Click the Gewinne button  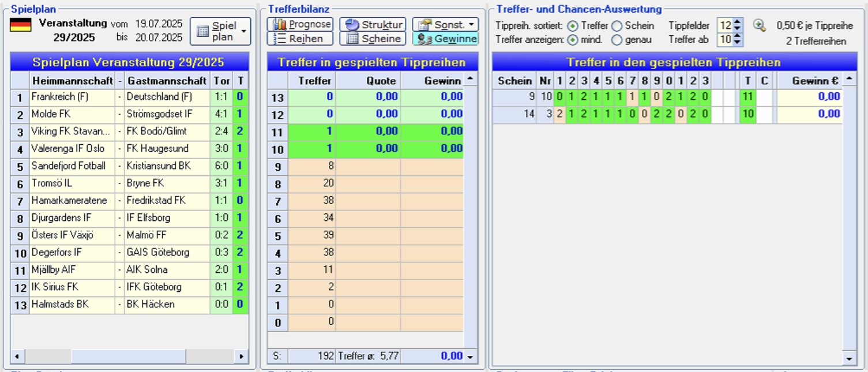(445, 39)
